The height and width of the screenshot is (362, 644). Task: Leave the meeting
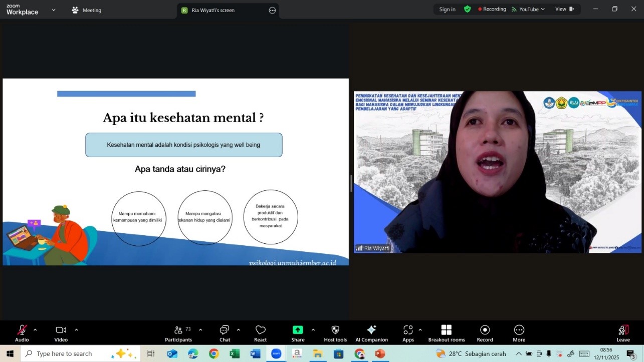[x=623, y=330]
